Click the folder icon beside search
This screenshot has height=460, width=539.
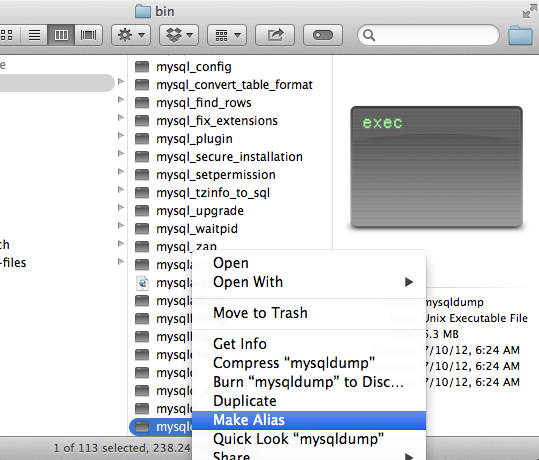coord(520,35)
